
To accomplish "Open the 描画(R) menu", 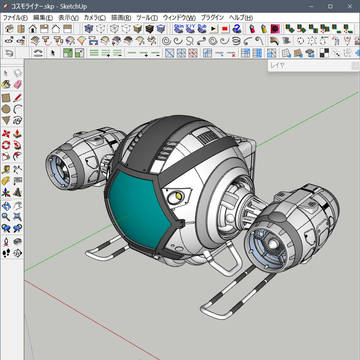I will [x=121, y=18].
